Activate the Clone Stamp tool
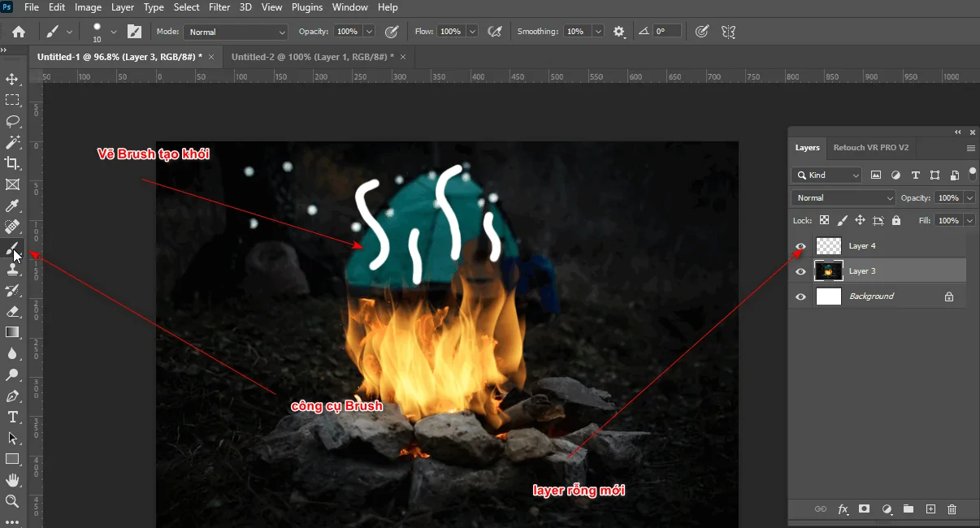This screenshot has width=980, height=528. pos(12,269)
